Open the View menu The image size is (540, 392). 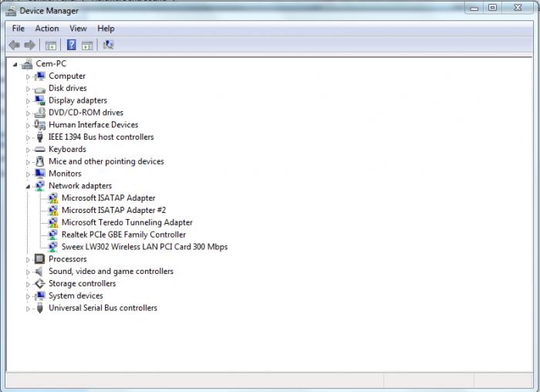[78, 29]
